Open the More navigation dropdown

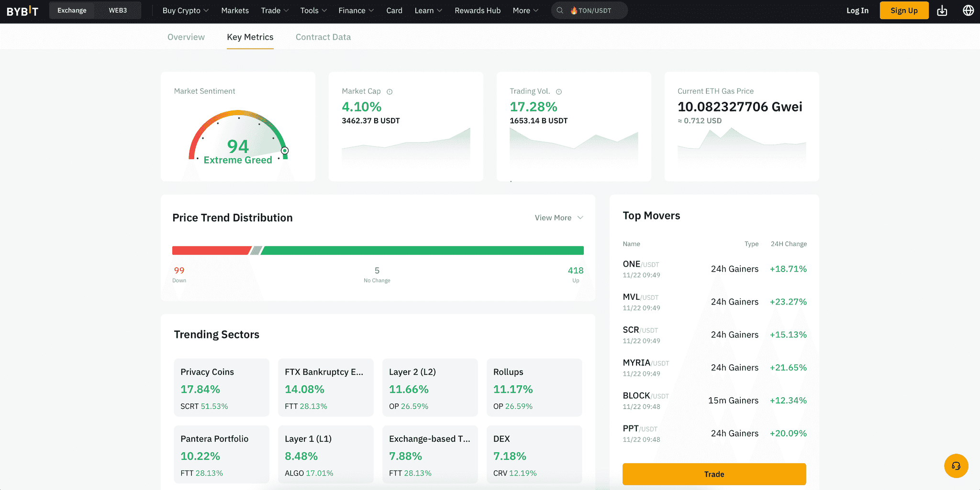click(x=525, y=11)
